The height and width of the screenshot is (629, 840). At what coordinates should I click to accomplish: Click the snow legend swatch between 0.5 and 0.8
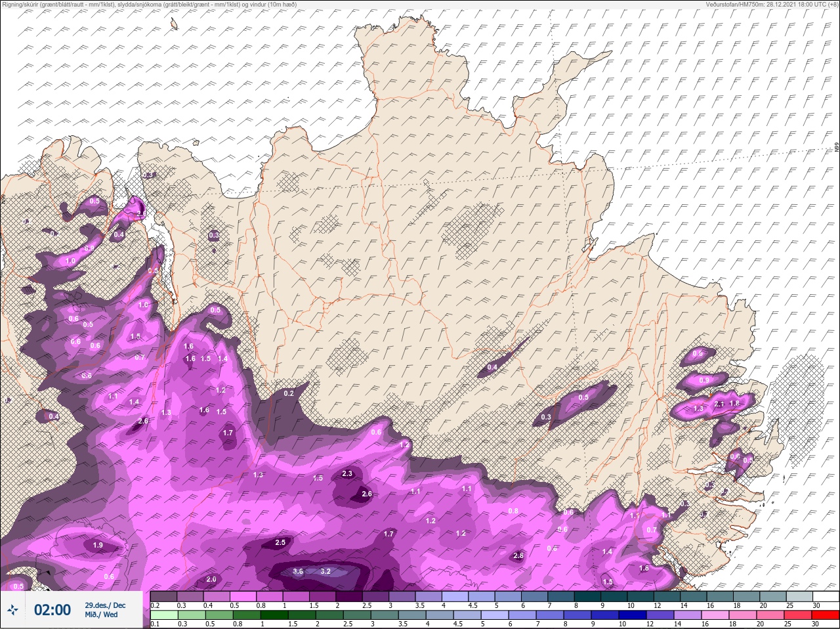coord(244,596)
